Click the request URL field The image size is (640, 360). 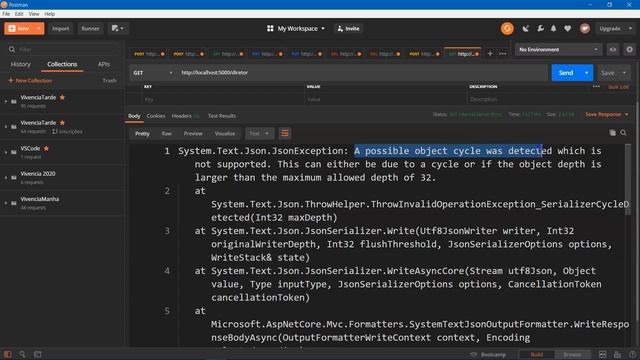pos(362,73)
